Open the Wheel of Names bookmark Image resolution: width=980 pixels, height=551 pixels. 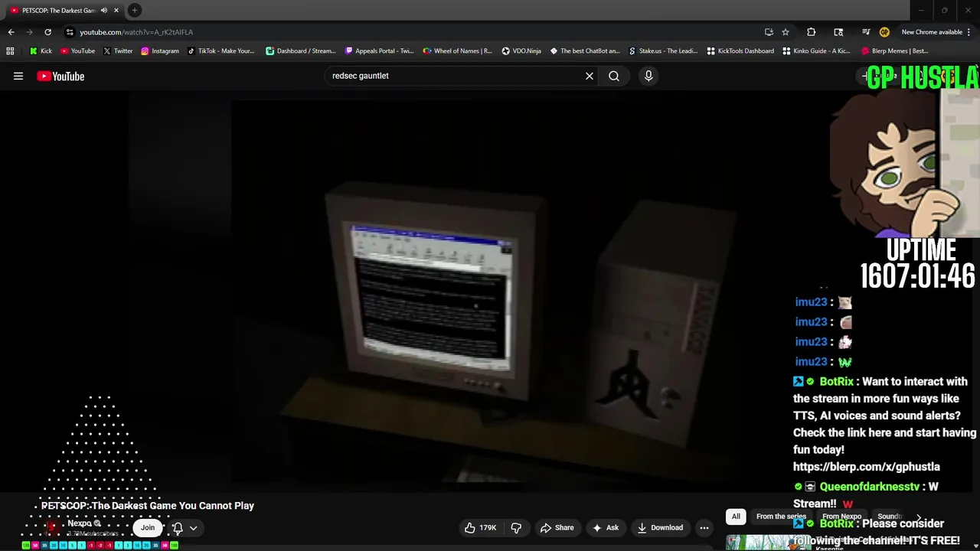tap(457, 51)
